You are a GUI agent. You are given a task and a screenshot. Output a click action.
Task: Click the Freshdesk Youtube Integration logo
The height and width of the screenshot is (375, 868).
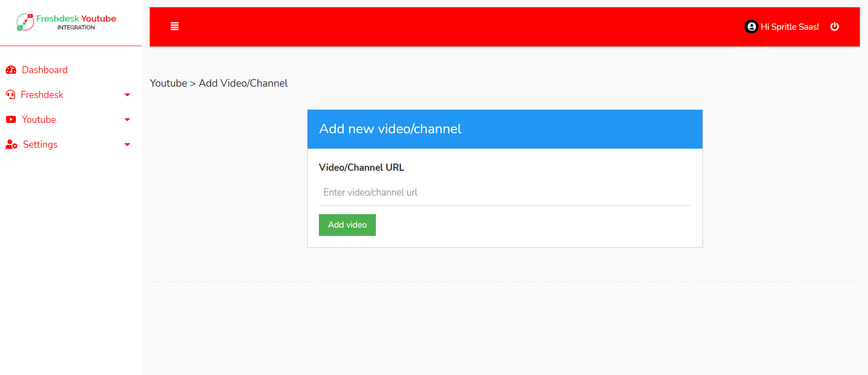[x=66, y=22]
